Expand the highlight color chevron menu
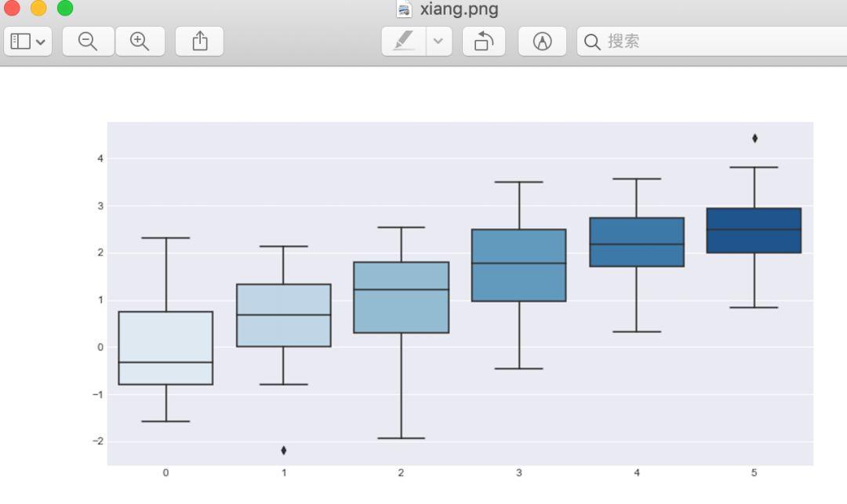Image resolution: width=847 pixels, height=504 pixels. click(438, 42)
